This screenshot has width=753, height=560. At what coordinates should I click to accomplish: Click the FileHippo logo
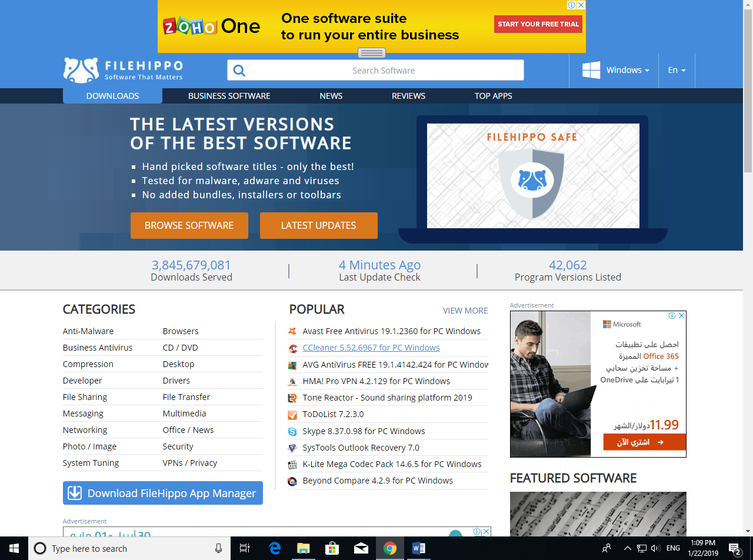pyautogui.click(x=123, y=70)
